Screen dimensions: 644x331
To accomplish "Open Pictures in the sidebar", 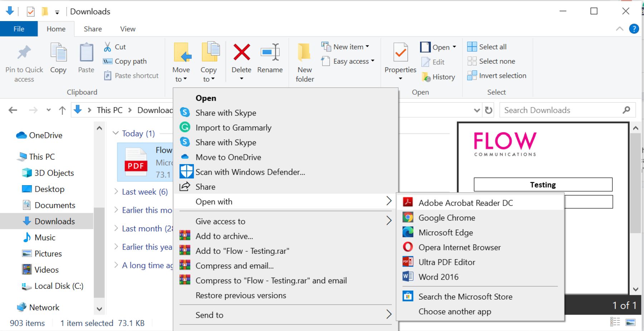I will coord(42,253).
